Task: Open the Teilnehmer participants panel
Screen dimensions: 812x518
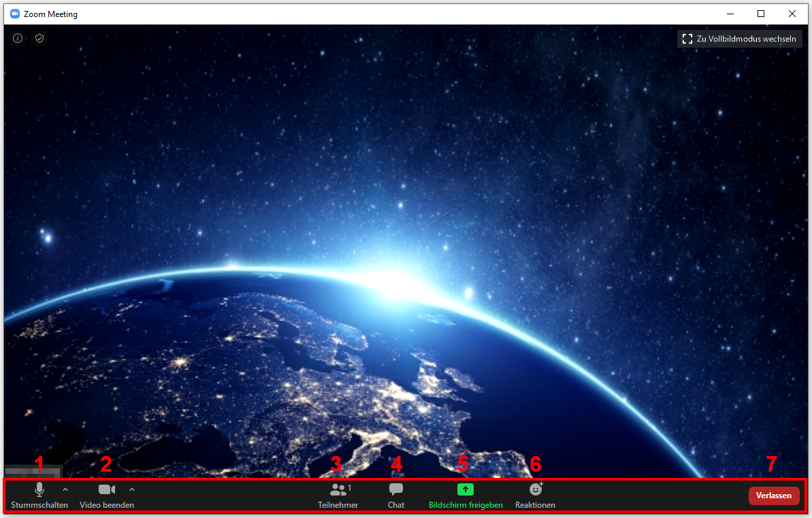Action: 338,494
